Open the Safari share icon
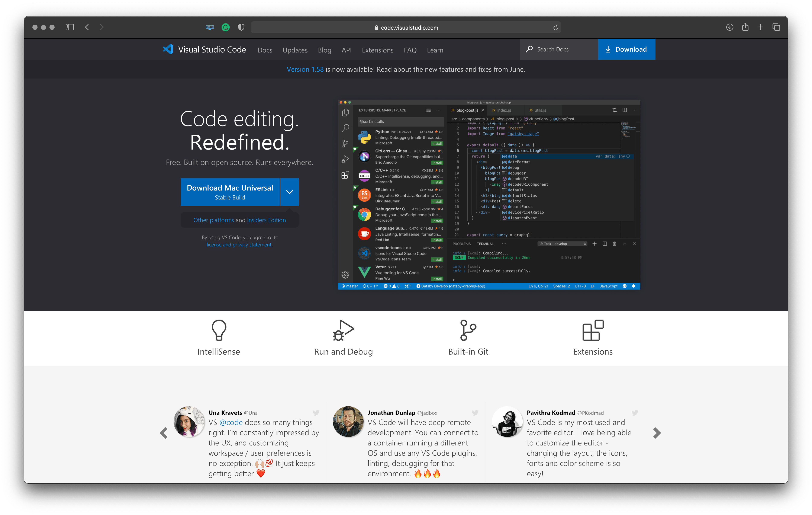 click(745, 27)
